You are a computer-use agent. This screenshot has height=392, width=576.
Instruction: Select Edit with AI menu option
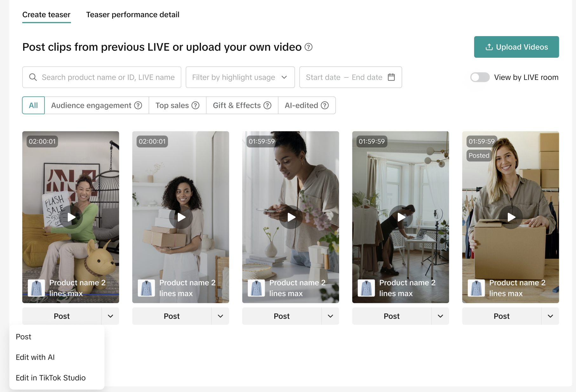pos(35,357)
